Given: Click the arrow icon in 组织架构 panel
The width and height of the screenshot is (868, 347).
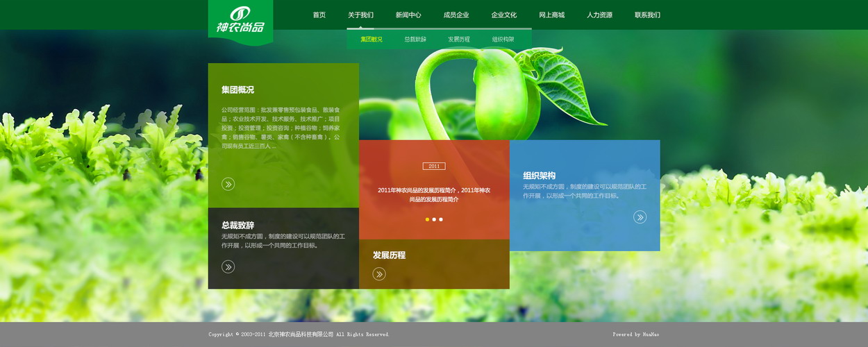Looking at the screenshot, I should tap(640, 217).
